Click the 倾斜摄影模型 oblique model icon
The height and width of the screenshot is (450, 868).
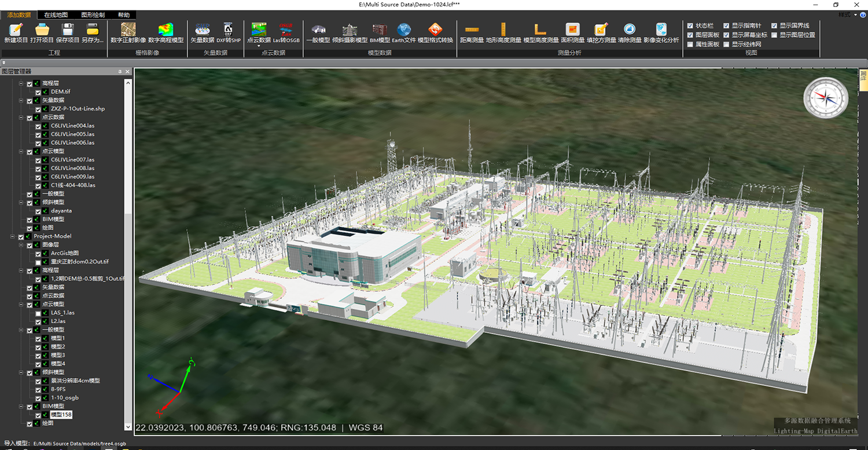click(350, 30)
